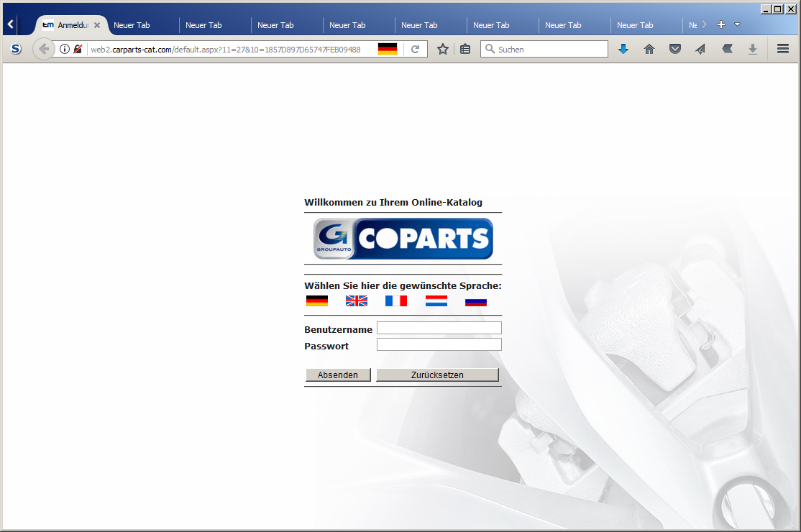Click the paper plane send icon
This screenshot has height=532, width=801.
[700, 49]
